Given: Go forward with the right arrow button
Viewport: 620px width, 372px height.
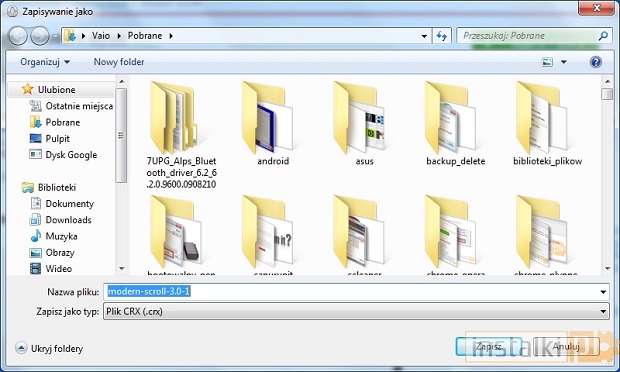Looking at the screenshot, I should click(x=40, y=36).
